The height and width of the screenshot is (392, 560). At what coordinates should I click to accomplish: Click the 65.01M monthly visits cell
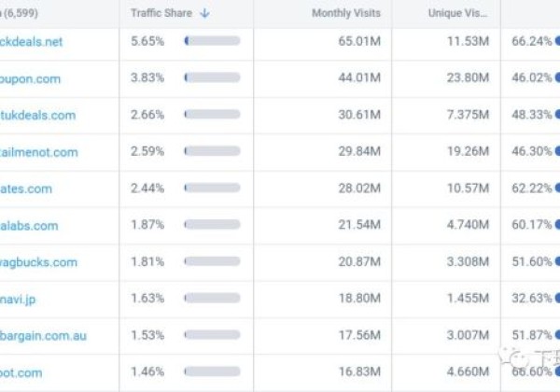coord(358,42)
